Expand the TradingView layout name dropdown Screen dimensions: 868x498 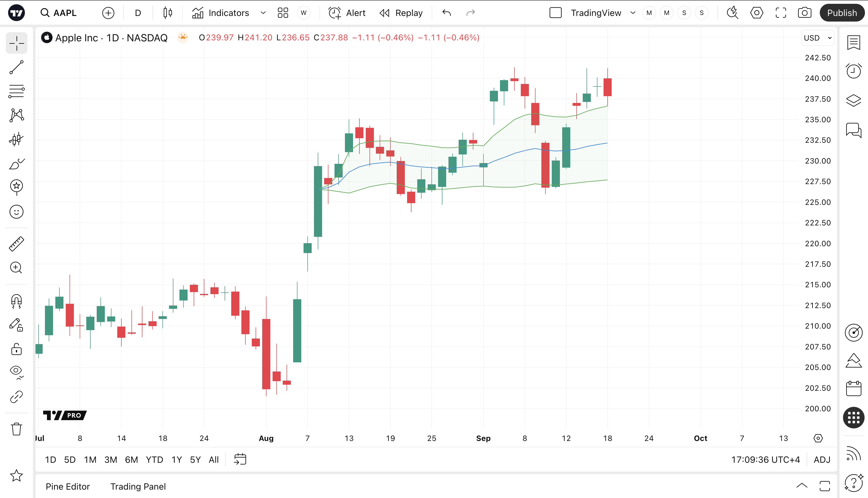632,13
